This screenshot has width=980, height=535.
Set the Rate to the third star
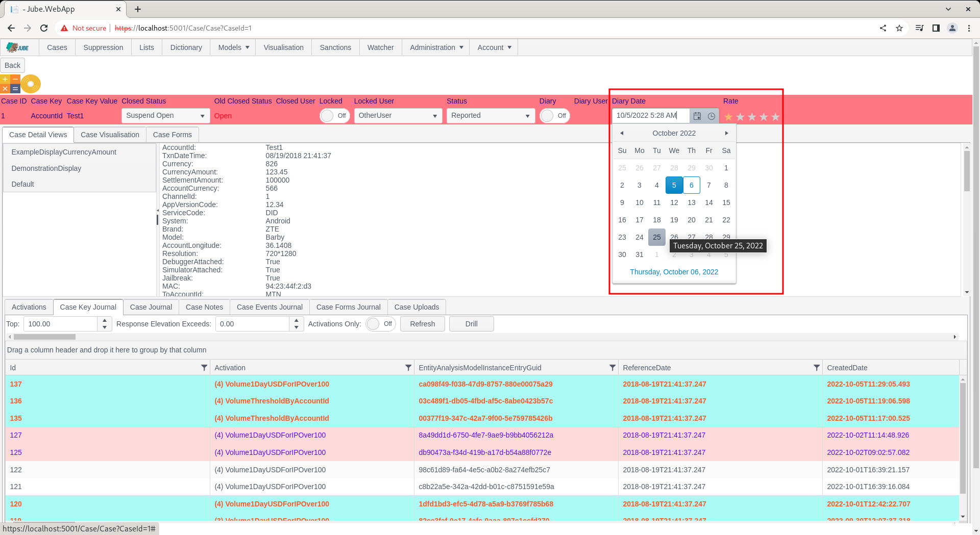pos(752,117)
